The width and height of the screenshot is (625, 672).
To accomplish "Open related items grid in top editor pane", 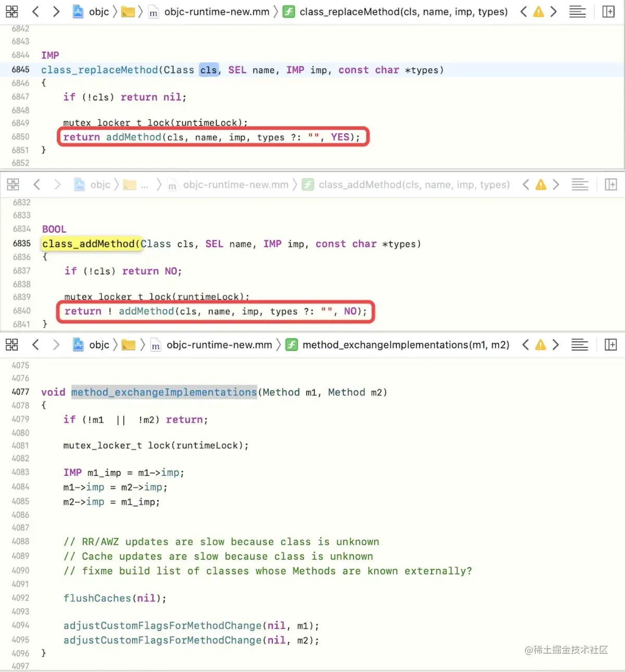I will tap(11, 11).
